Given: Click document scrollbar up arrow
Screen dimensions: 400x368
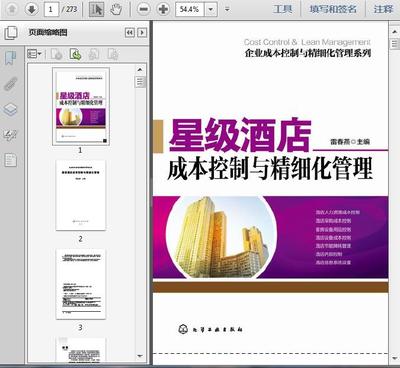Looking at the screenshot, I should click(394, 31).
